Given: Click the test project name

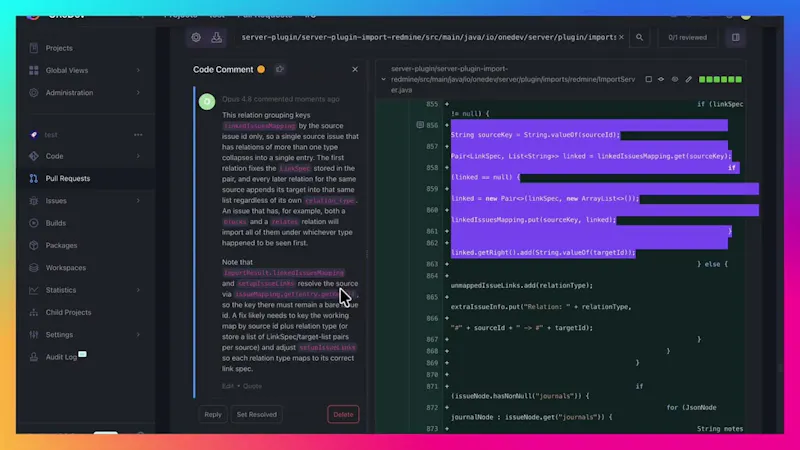Looking at the screenshot, I should pos(51,135).
